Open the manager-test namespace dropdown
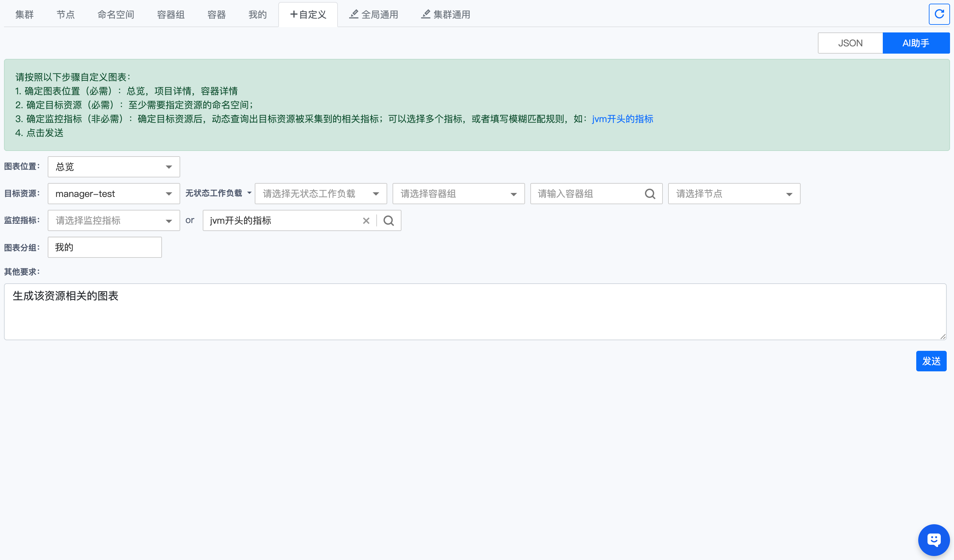Image resolution: width=954 pixels, height=560 pixels. pos(114,194)
